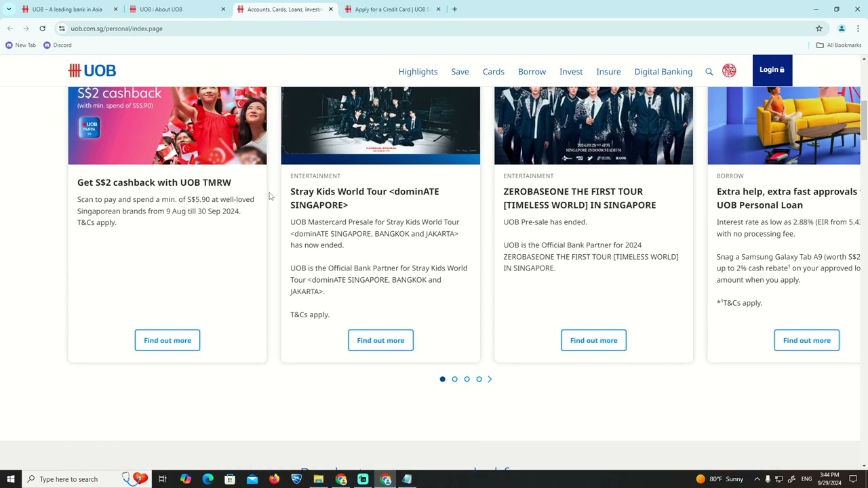Open Microsoft Edge from the taskbar
Image resolution: width=868 pixels, height=488 pixels.
coord(208,479)
